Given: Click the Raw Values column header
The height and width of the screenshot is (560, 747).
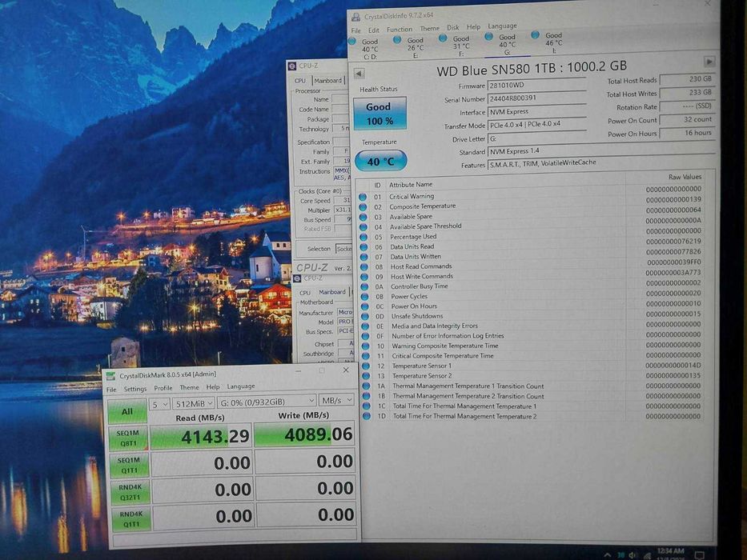Looking at the screenshot, I should coord(685,177).
